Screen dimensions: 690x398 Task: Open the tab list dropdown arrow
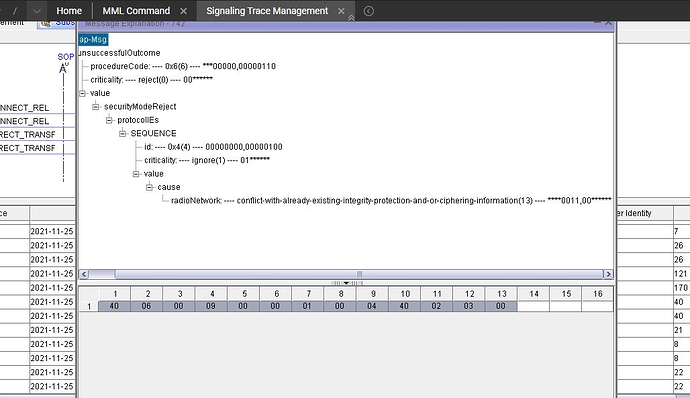[37, 11]
